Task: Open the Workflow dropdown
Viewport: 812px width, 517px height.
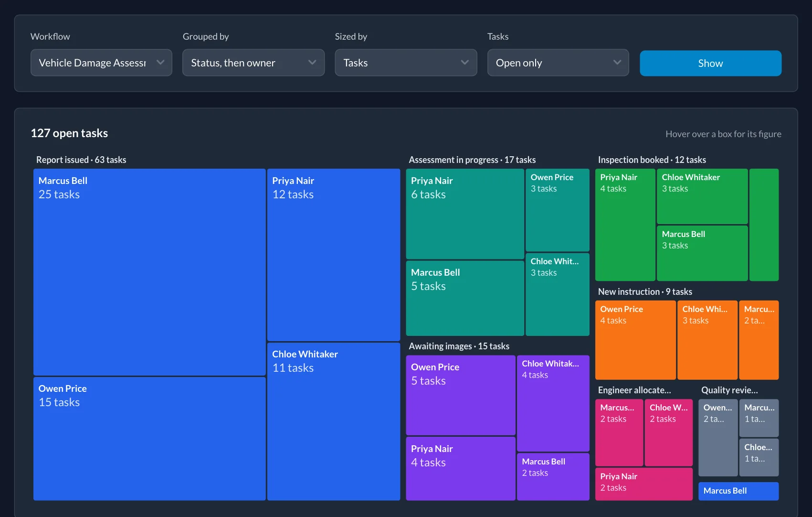Action: pos(101,63)
